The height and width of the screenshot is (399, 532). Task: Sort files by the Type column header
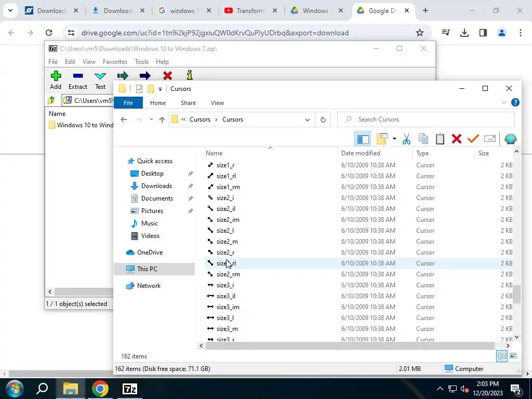pos(422,153)
